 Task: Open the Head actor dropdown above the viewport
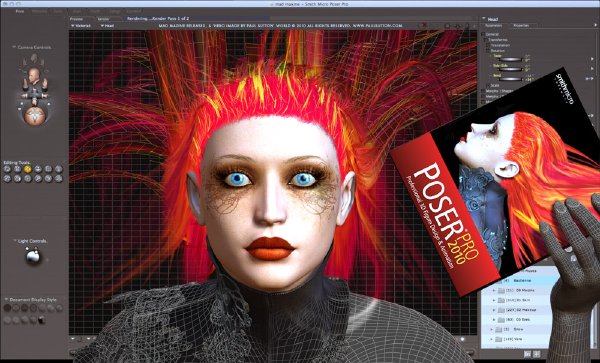click(108, 26)
